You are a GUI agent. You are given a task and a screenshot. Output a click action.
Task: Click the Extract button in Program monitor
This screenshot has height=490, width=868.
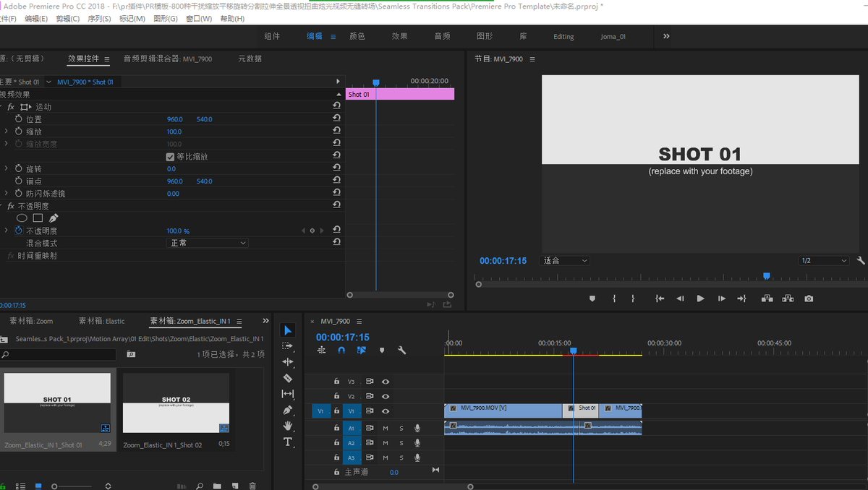click(x=788, y=298)
